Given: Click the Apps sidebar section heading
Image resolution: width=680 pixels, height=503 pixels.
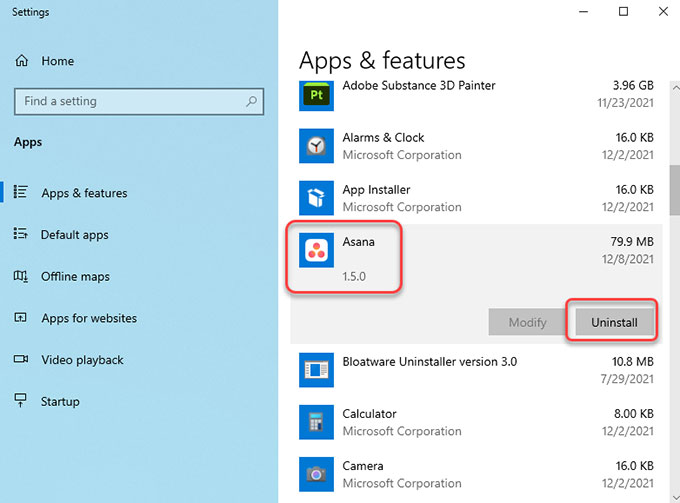Looking at the screenshot, I should click(28, 142).
